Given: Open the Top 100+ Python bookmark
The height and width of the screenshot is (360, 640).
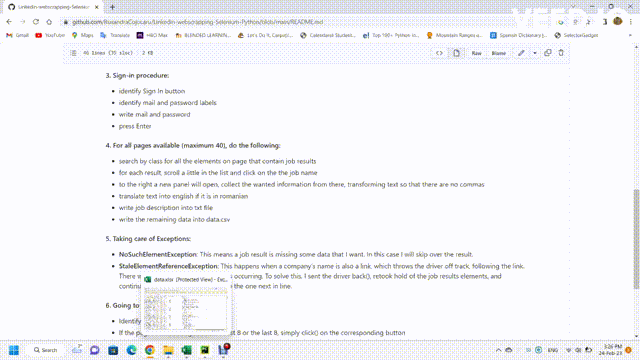Looking at the screenshot, I should coord(391,36).
